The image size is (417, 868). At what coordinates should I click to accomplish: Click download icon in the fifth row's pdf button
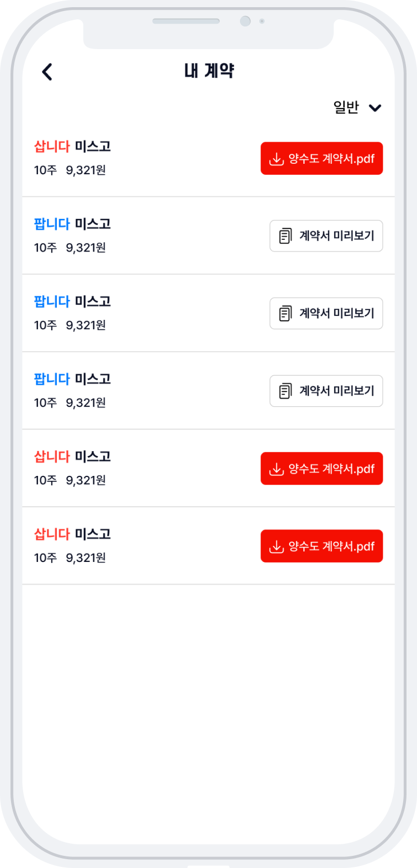(276, 469)
